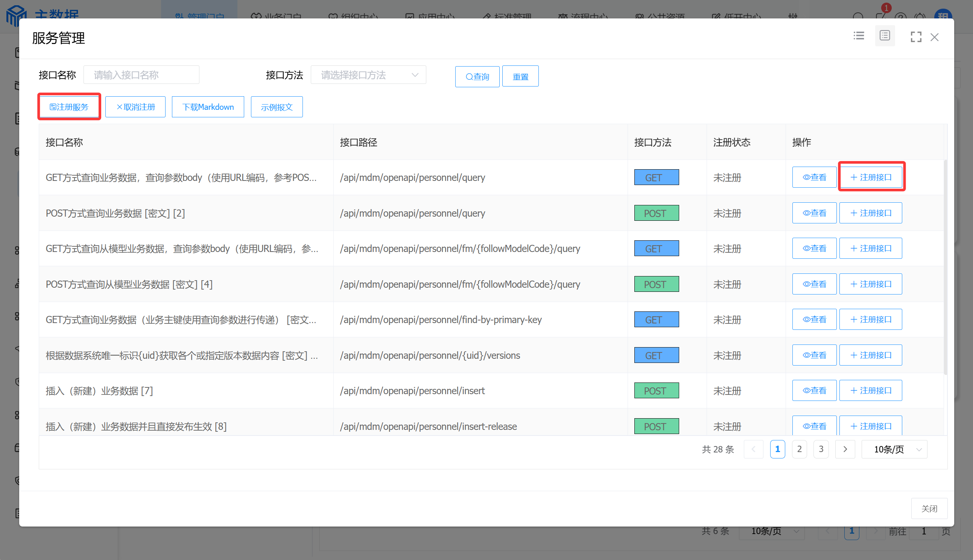Expand dialog to fullscreen
Screen dimensions: 973x560
click(916, 37)
